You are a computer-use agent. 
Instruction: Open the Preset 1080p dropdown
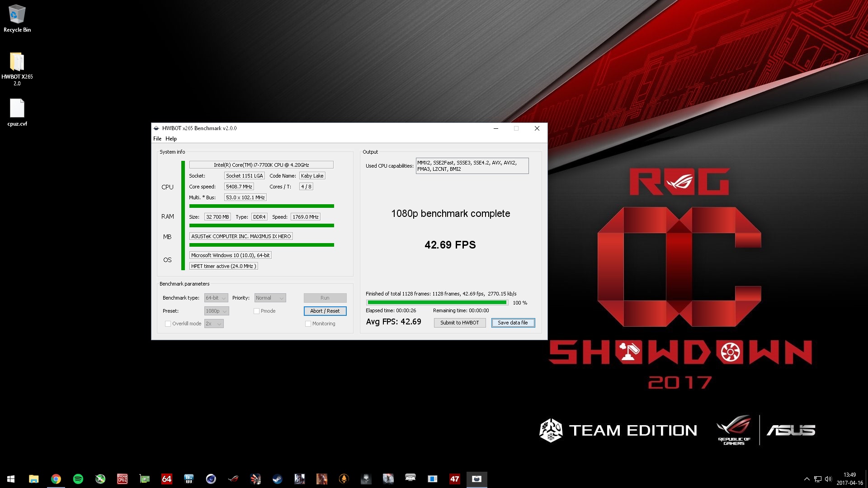[x=217, y=311]
